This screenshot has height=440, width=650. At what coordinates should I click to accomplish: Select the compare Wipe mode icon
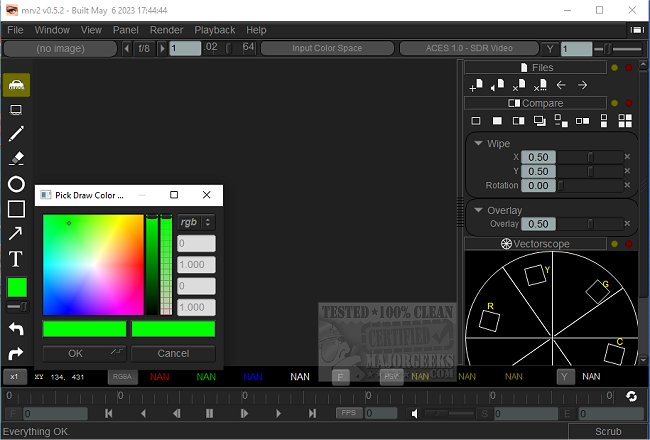click(518, 121)
